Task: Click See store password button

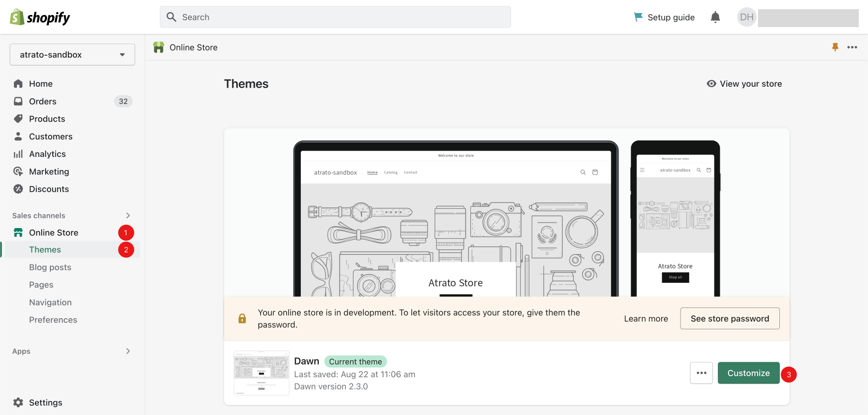Action: (730, 319)
